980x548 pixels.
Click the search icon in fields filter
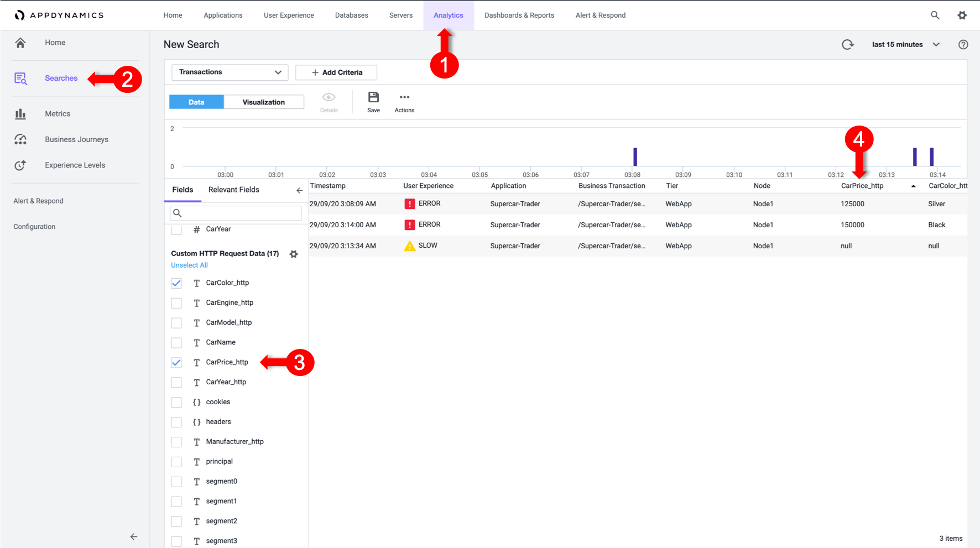click(x=178, y=213)
